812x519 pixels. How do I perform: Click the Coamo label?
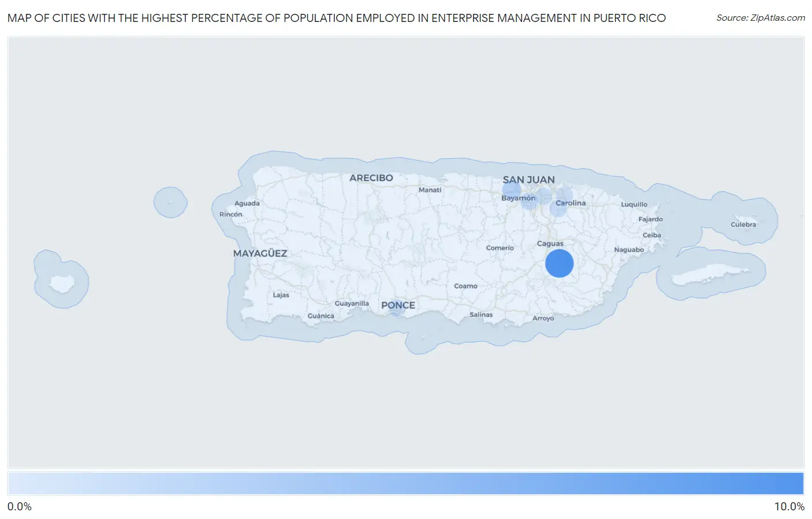(465, 286)
